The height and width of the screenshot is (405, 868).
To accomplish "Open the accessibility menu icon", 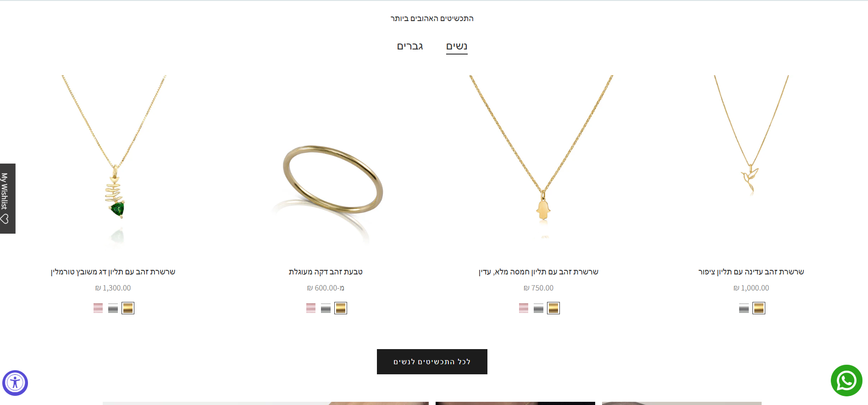I will tap(15, 383).
